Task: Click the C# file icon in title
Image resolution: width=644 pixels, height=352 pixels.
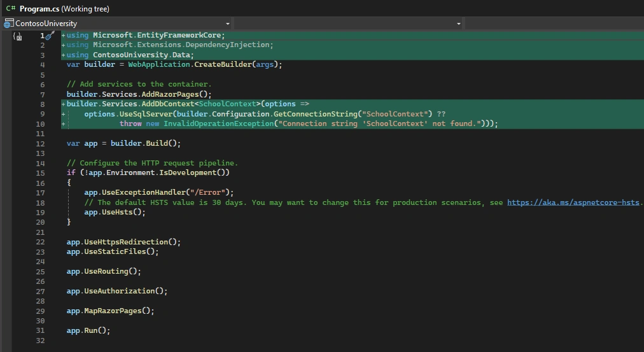Action: tap(11, 8)
